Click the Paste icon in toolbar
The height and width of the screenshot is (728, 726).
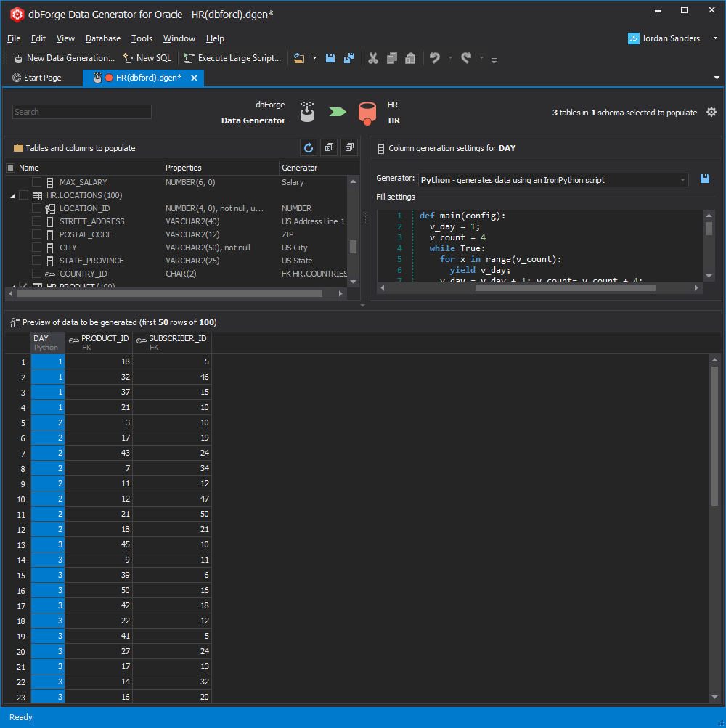pos(410,58)
